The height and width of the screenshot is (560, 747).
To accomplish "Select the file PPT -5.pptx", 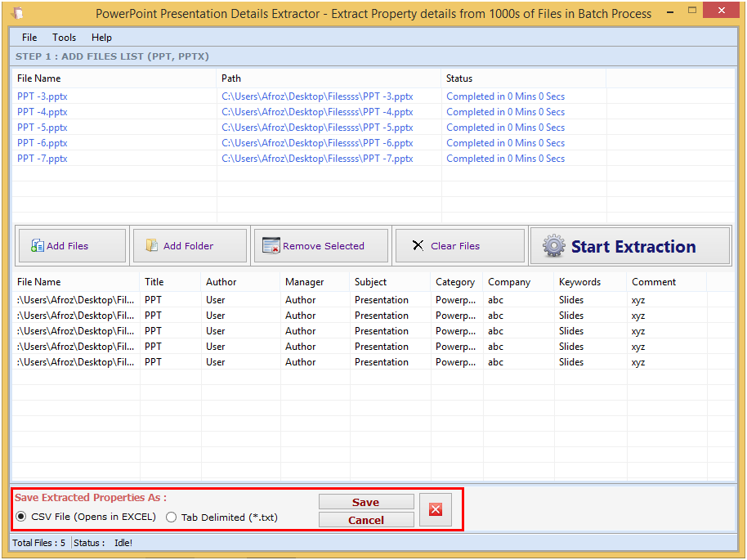I will tap(42, 128).
